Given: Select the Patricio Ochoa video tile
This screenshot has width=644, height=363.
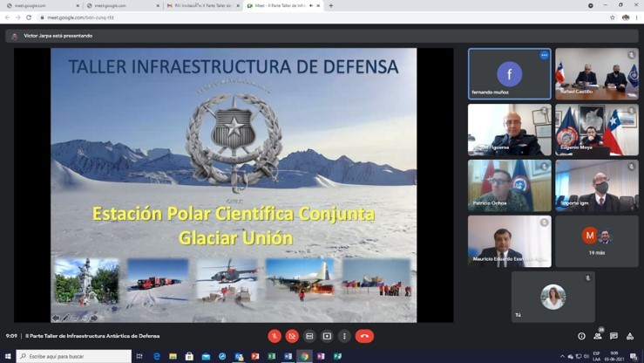Looking at the screenshot, I should [x=509, y=185].
